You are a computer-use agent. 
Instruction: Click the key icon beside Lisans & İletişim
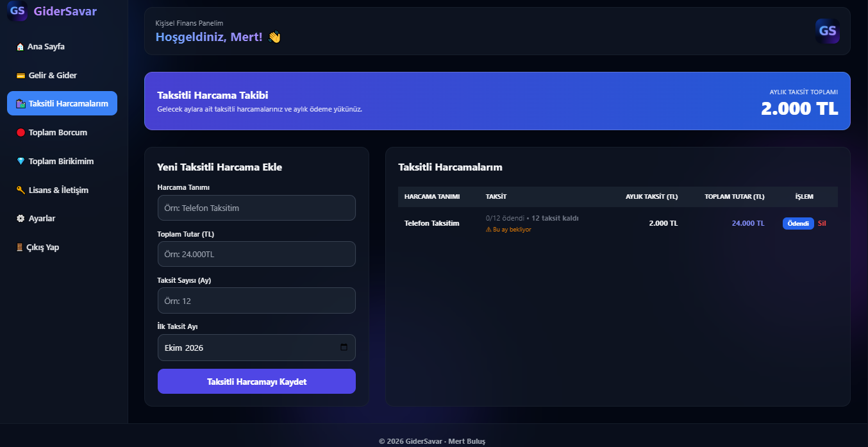pos(21,190)
